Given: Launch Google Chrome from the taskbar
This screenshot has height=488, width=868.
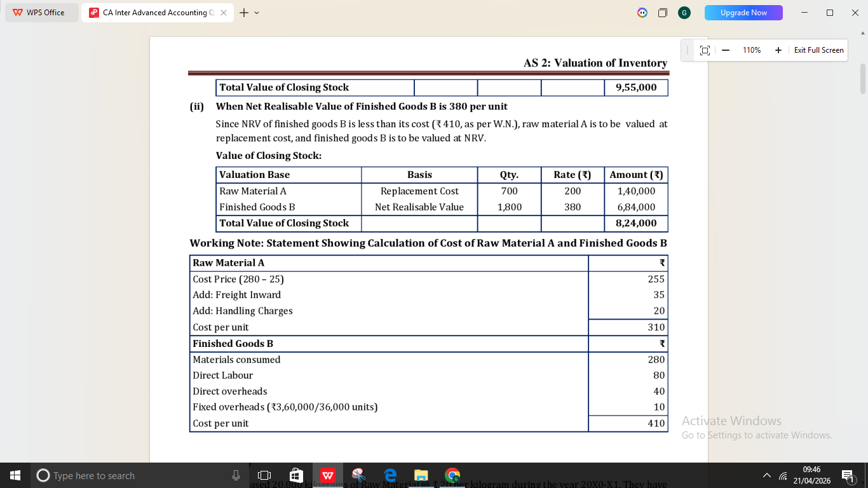Looking at the screenshot, I should click(452, 475).
